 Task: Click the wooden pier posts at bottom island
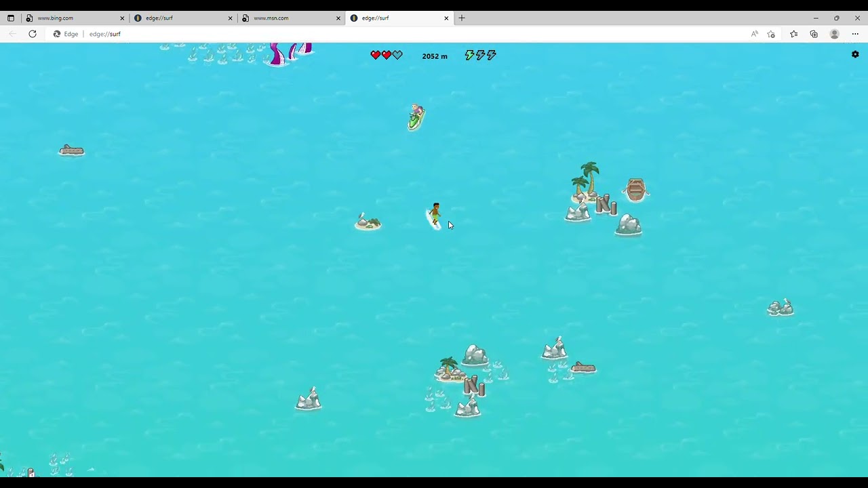click(x=474, y=386)
